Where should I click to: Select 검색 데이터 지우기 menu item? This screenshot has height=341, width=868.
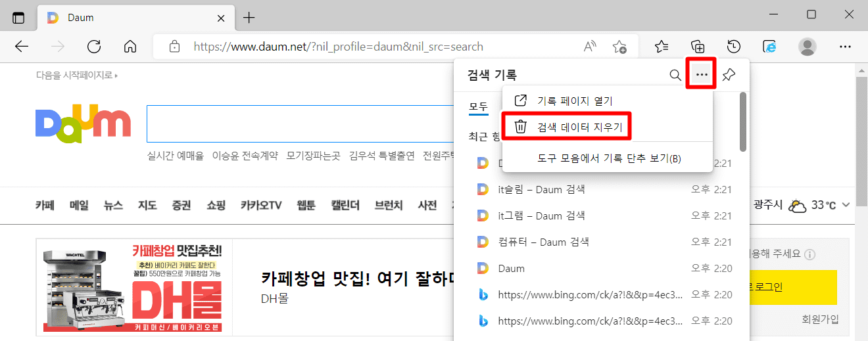point(608,127)
